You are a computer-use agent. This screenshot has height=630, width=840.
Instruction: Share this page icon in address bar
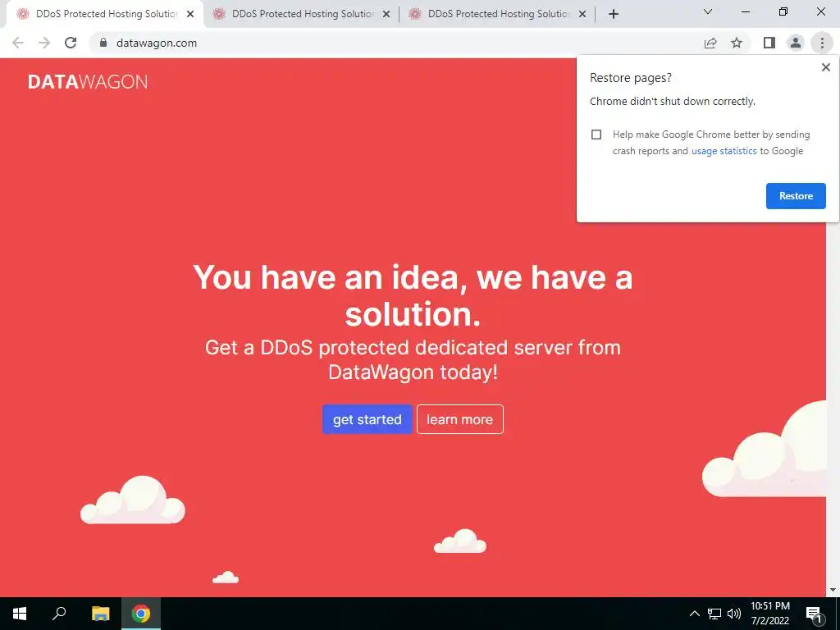point(710,43)
